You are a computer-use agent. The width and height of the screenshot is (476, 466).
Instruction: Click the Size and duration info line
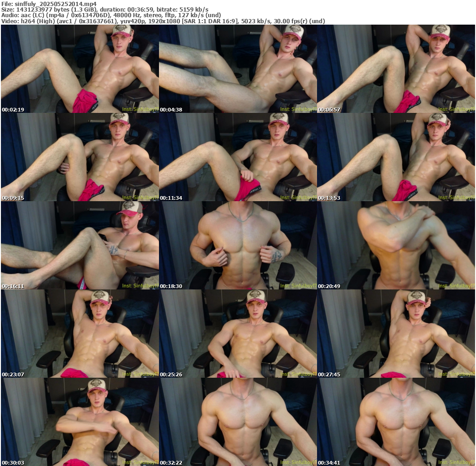[105, 9]
